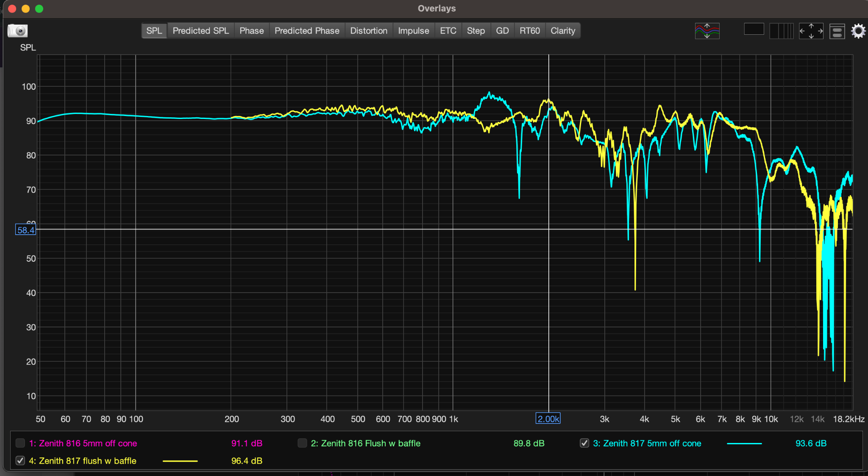Open the Predicted Phase tab
Screen dimensions: 868x476
click(307, 30)
